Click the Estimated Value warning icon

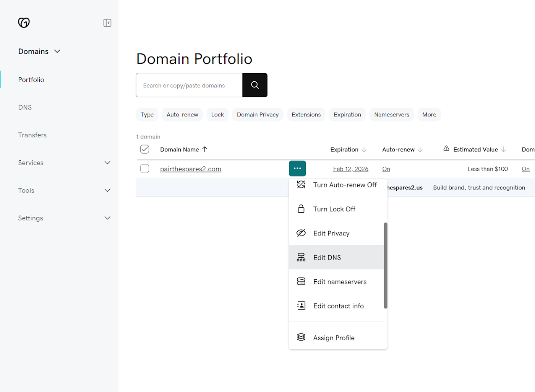[446, 148]
